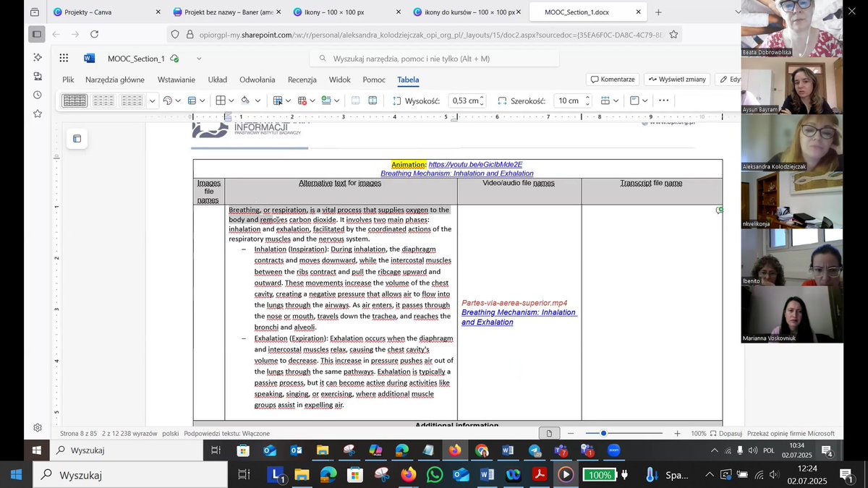
Task: Click Przekaż opinię firmie Microsoft
Action: tap(791, 434)
